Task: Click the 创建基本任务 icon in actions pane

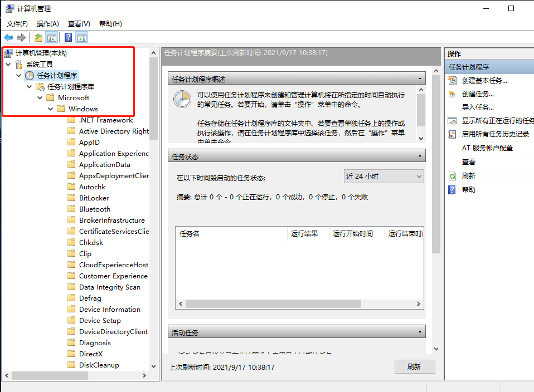Action: 453,81
